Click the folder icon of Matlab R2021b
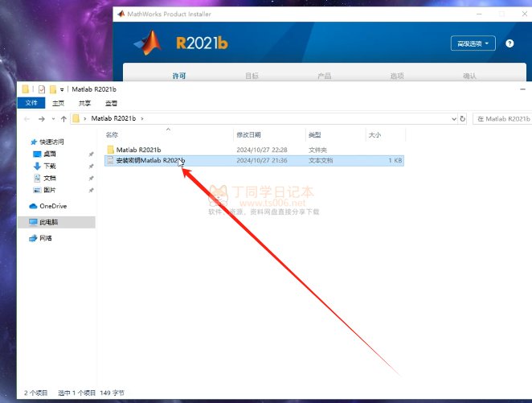Screen dimensions: 532x403 point(110,150)
